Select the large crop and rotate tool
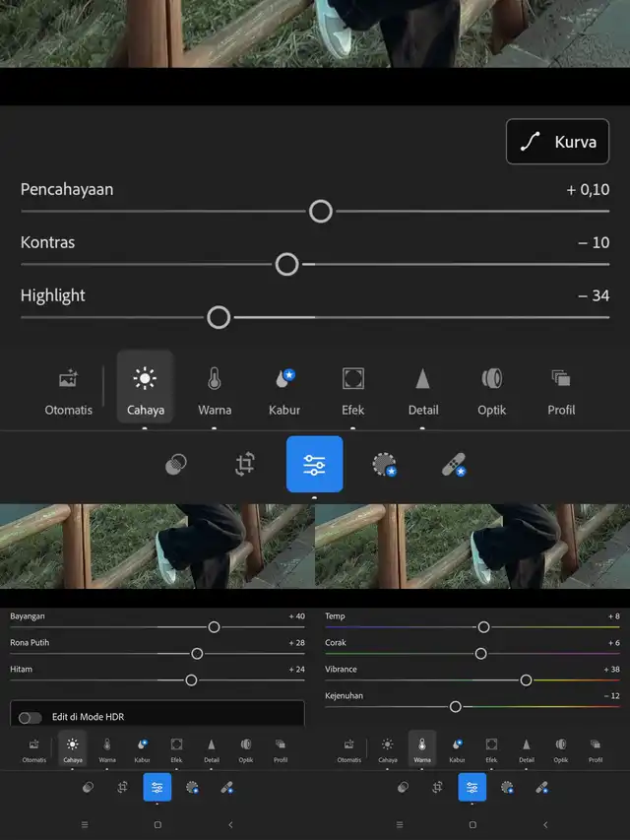The image size is (630, 840). [x=245, y=464]
